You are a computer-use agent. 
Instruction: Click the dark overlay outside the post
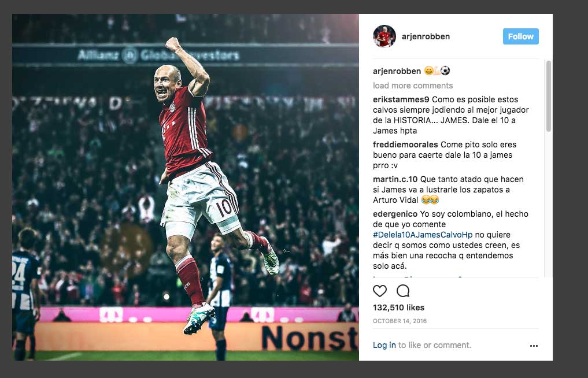coord(570,187)
